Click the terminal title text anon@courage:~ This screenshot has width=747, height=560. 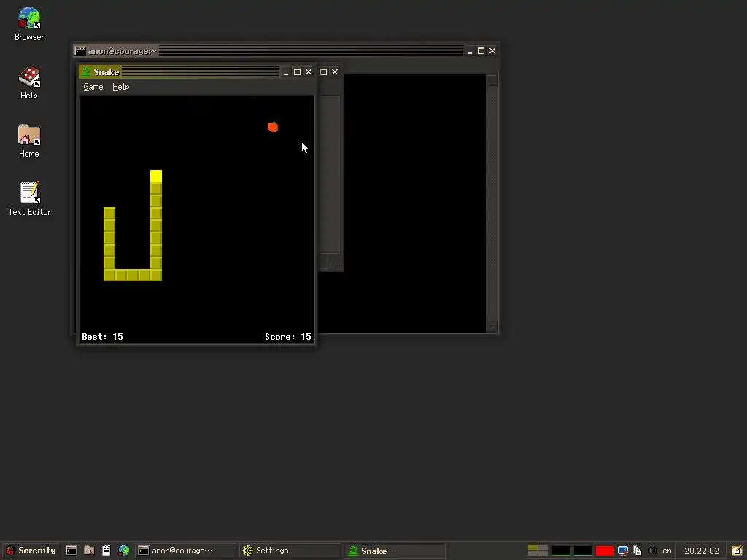[x=123, y=51]
